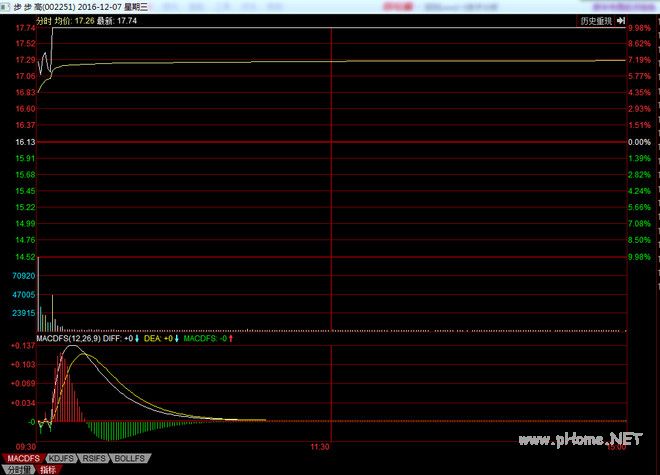The image size is (660, 475).
Task: Click the +0.137 MACD axis label
Action: coord(23,346)
